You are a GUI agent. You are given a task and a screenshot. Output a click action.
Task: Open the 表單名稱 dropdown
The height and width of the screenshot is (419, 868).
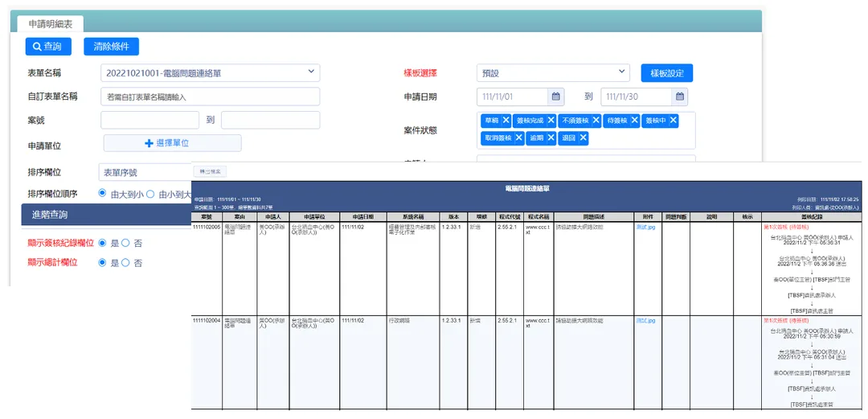point(211,72)
